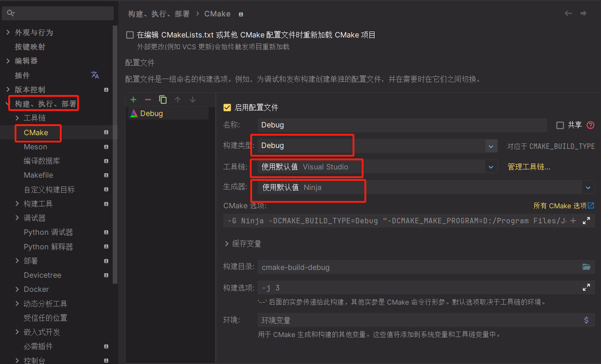Click project-level badge on Python 调试器 row
The image size is (601, 364).
[x=106, y=232]
